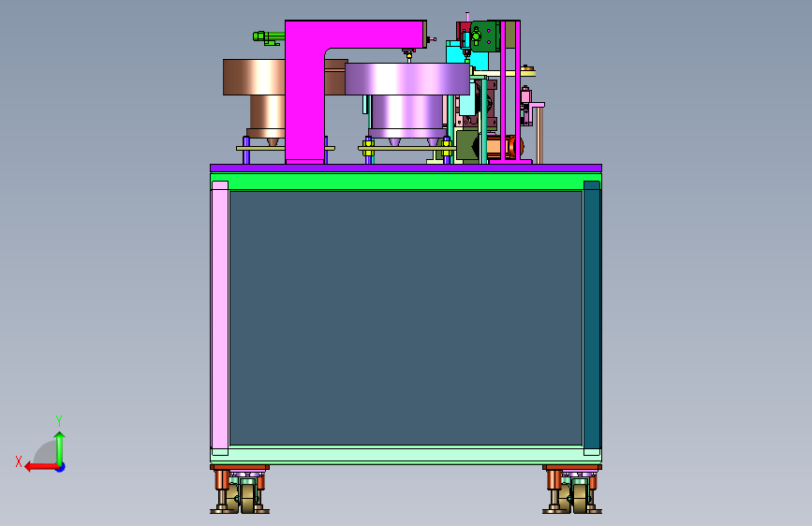This screenshot has height=526, width=812.
Task: Select the green cylinder left of the magenta column
Action: coord(268,37)
